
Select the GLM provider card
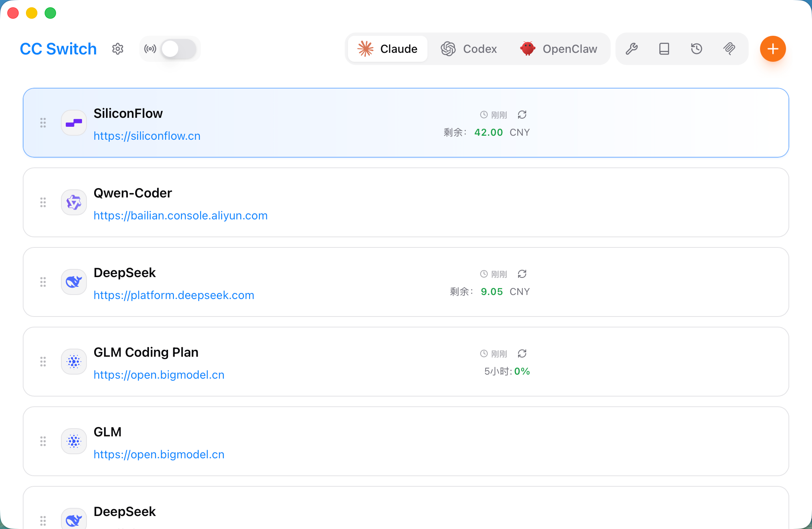406,441
